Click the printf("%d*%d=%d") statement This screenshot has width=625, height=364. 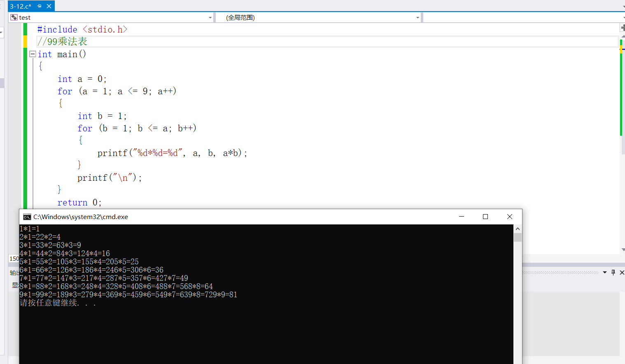coord(172,153)
